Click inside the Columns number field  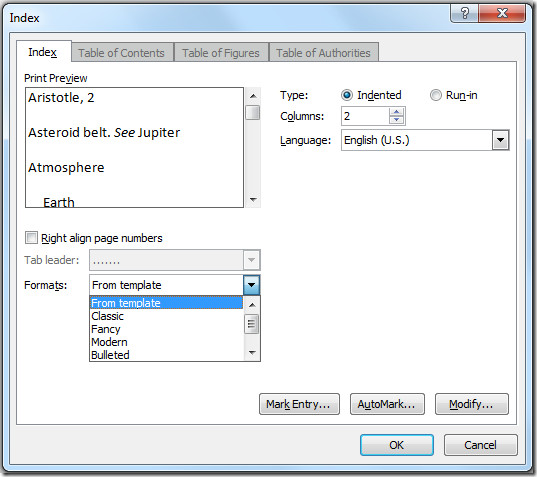[365, 116]
